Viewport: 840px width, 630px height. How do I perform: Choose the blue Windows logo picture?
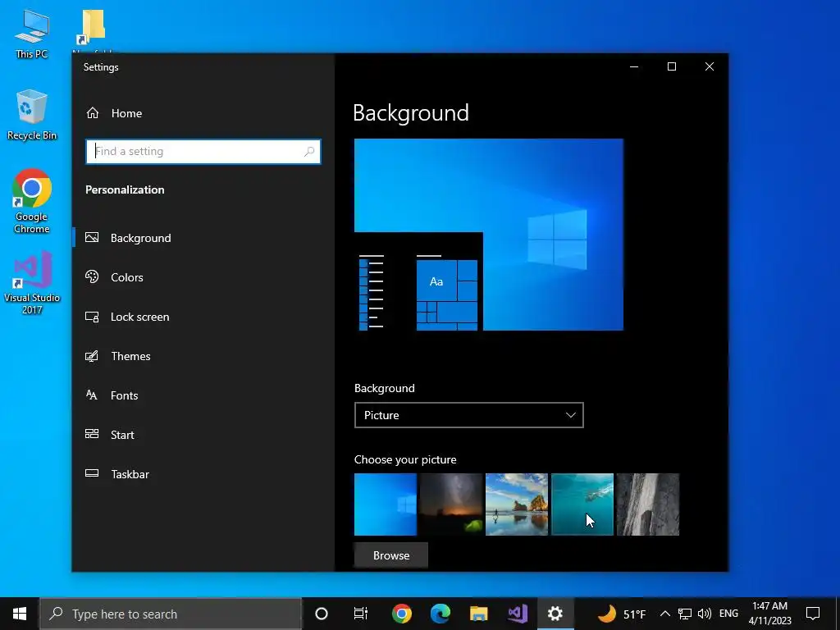click(386, 504)
